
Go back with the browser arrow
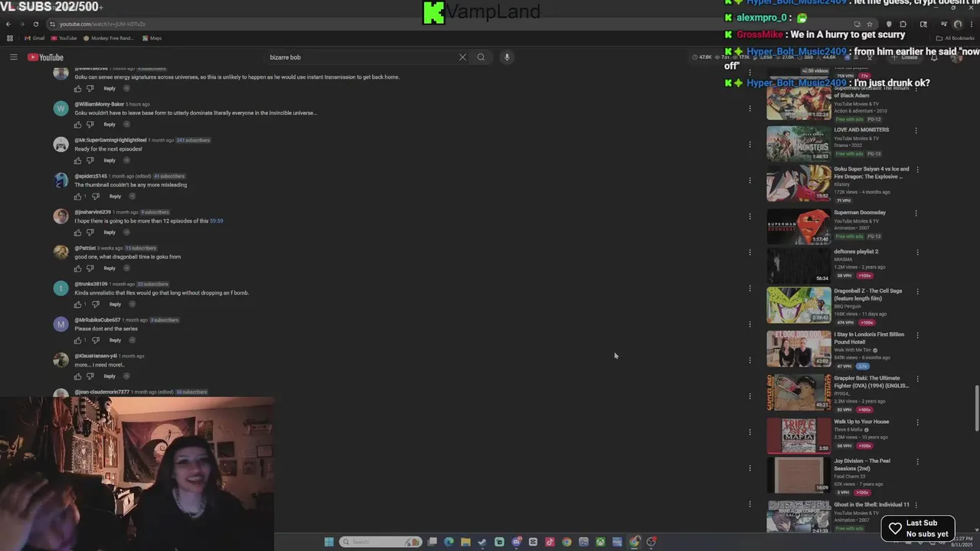[x=8, y=24]
